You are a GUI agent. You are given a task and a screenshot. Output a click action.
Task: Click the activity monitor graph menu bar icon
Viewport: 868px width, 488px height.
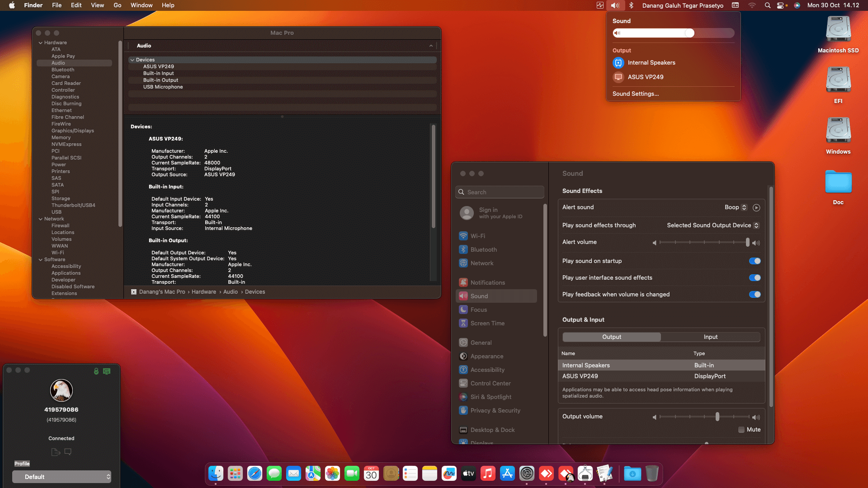click(600, 5)
